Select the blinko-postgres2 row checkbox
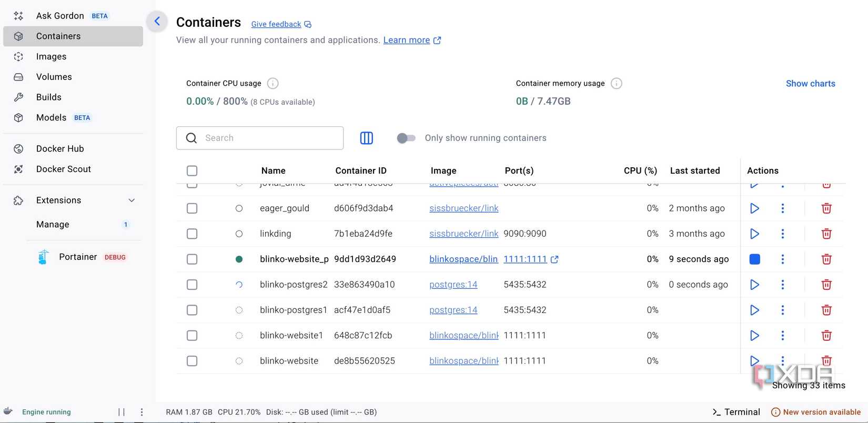868x423 pixels. click(x=192, y=285)
